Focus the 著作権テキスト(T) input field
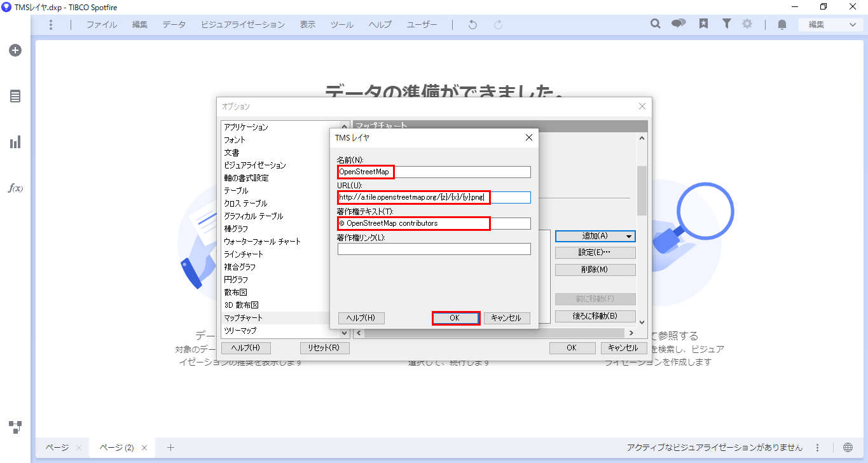This screenshot has height=463, width=868. [x=434, y=223]
